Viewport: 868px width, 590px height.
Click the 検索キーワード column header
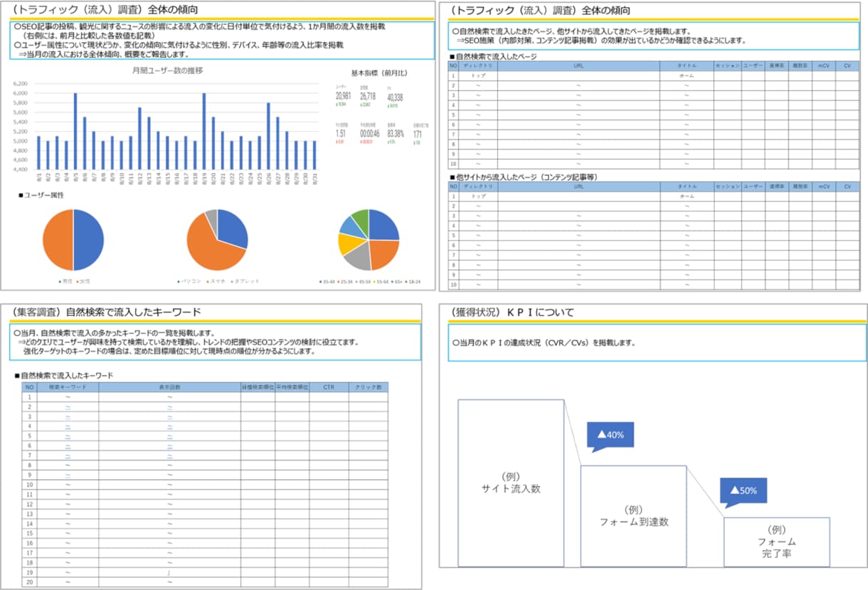tap(68, 387)
